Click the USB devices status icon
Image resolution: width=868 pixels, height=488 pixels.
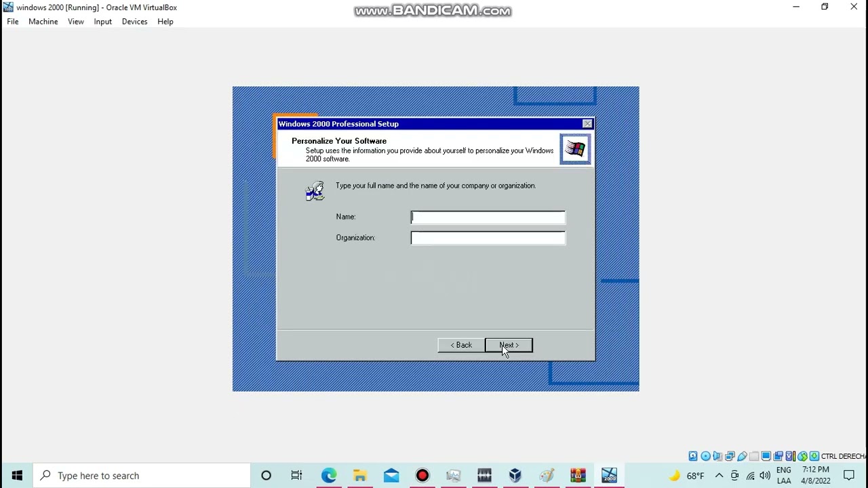tap(742, 456)
